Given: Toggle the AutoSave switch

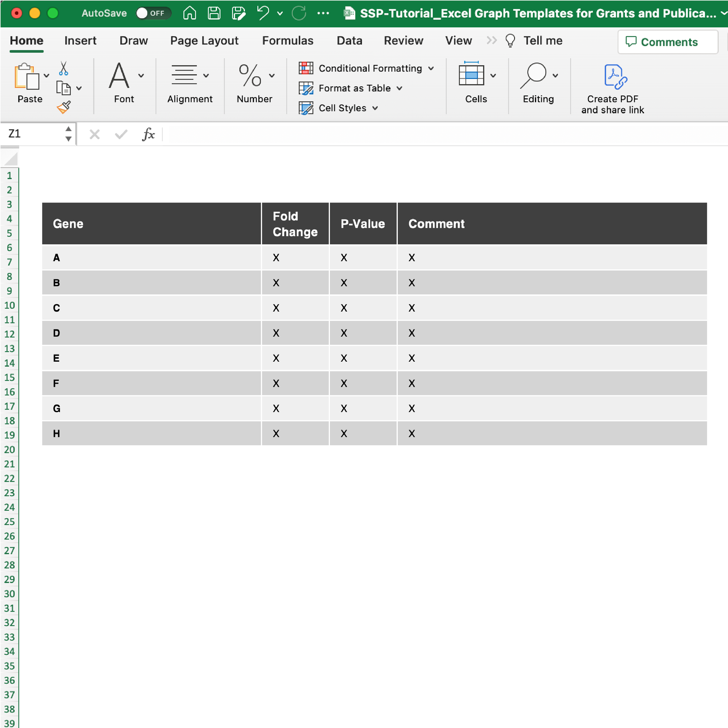Looking at the screenshot, I should pyautogui.click(x=153, y=13).
